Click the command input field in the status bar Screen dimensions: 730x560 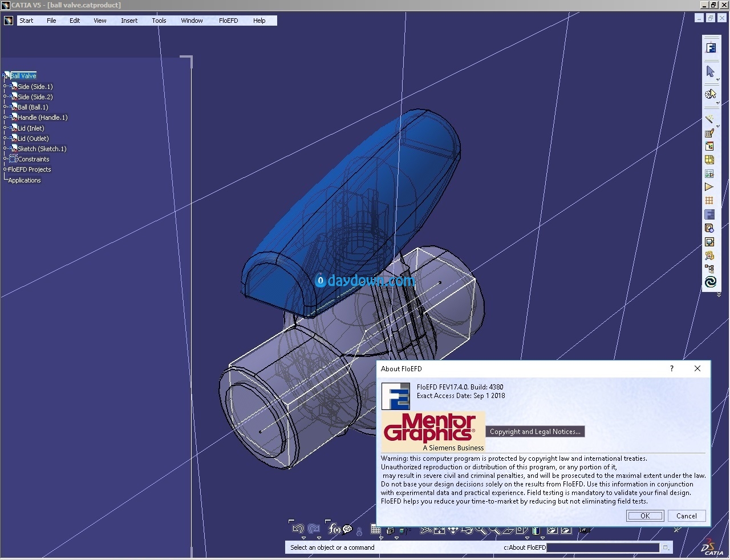tap(602, 547)
